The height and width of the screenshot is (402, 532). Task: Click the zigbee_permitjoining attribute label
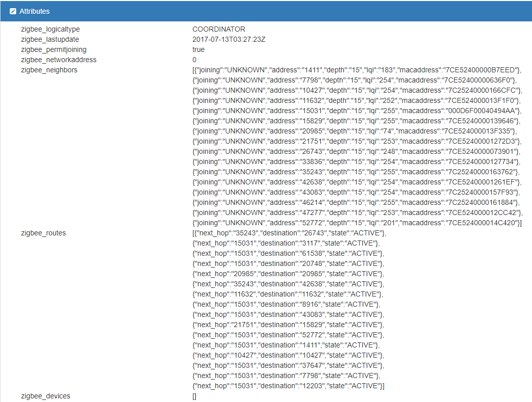click(54, 49)
